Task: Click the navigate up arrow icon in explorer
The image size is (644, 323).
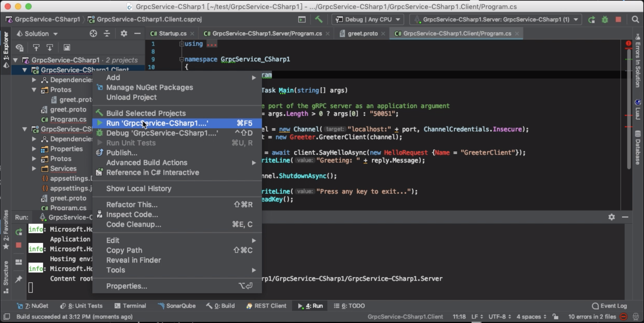Action: [36, 47]
